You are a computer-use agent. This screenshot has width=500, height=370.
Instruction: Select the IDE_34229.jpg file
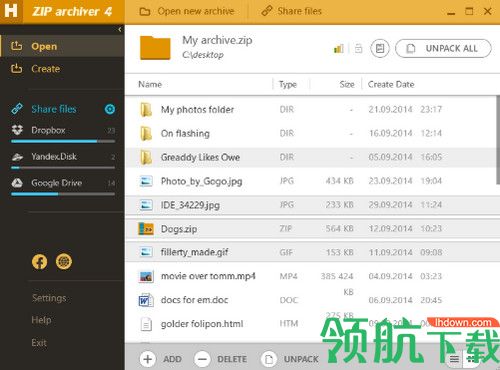(x=312, y=205)
